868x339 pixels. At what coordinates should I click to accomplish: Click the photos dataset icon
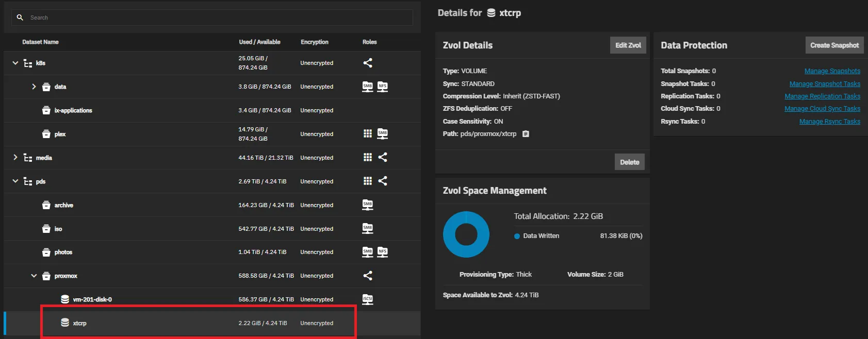pos(46,252)
